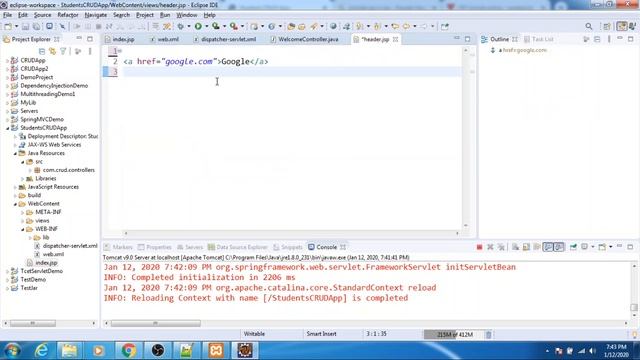Click the Search magnifier icon in toolbar
This screenshot has height=360, width=640.
click(x=589, y=27)
